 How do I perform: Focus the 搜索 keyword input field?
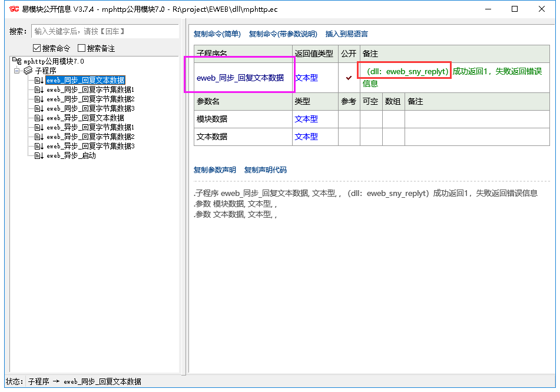pos(105,31)
